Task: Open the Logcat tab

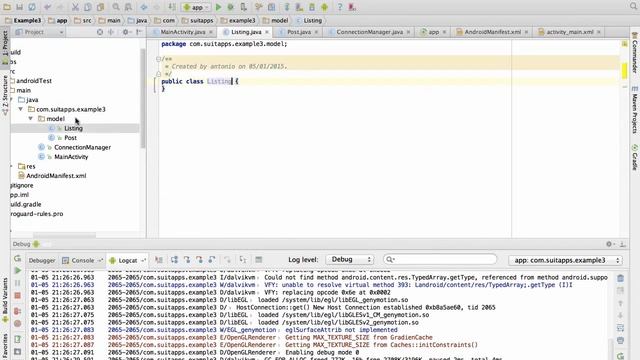Action: pos(127,260)
